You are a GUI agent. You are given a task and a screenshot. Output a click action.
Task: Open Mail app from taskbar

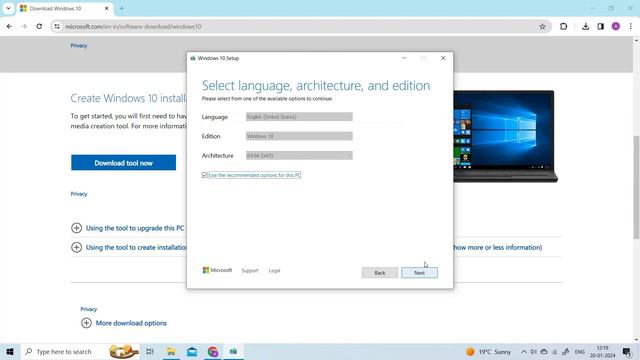[x=192, y=351]
